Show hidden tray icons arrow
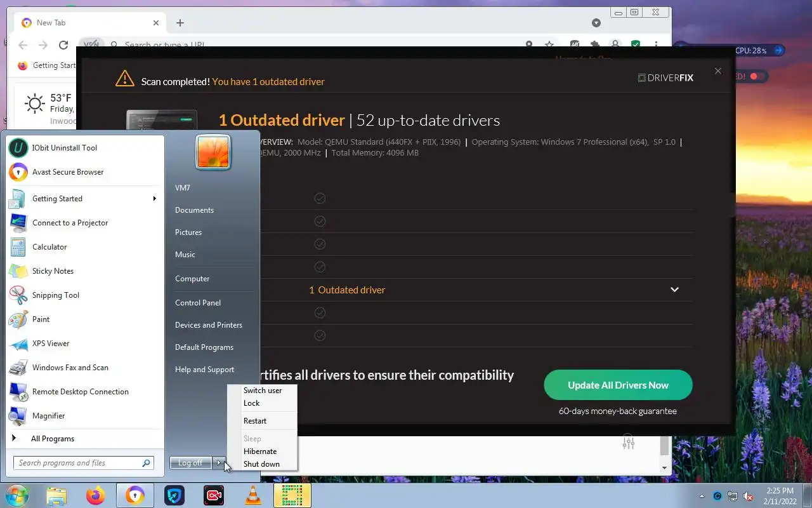This screenshot has height=508, width=812. (x=702, y=496)
